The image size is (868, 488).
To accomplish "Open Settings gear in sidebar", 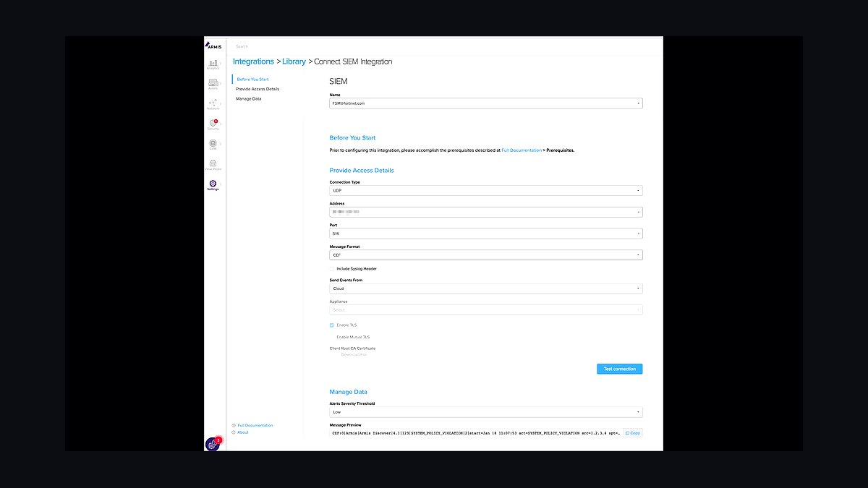I will click(x=213, y=184).
